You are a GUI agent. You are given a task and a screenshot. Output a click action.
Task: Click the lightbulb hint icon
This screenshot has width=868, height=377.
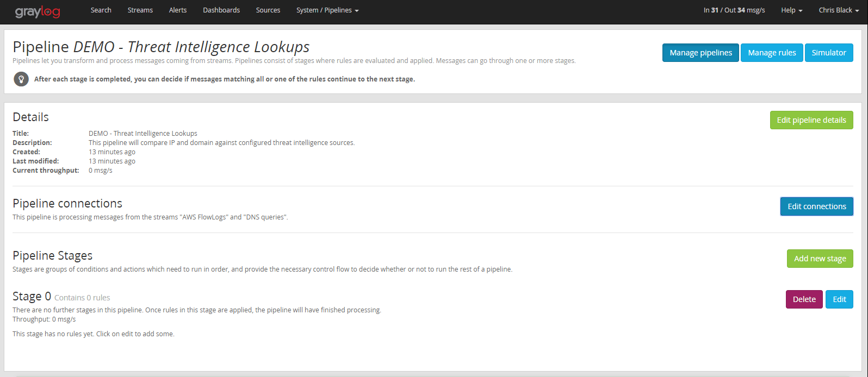[x=21, y=79]
